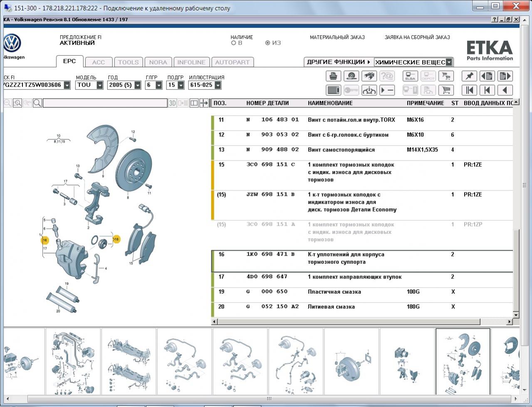The width and height of the screenshot is (532, 407).
Task: Click ЗАЯВКА НА СБОРНЫЙ ЗАКАЗ label
Action: (417, 37)
